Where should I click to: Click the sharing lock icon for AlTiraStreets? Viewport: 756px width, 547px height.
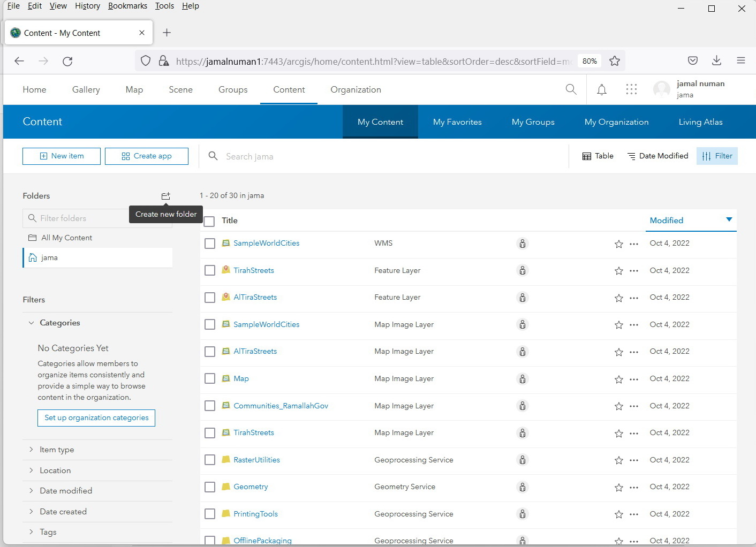523,298
